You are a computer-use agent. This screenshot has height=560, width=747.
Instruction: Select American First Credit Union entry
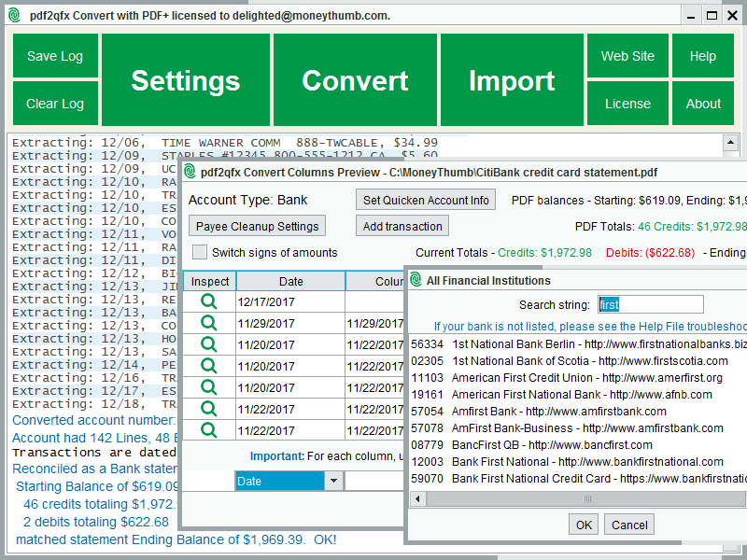(x=577, y=378)
